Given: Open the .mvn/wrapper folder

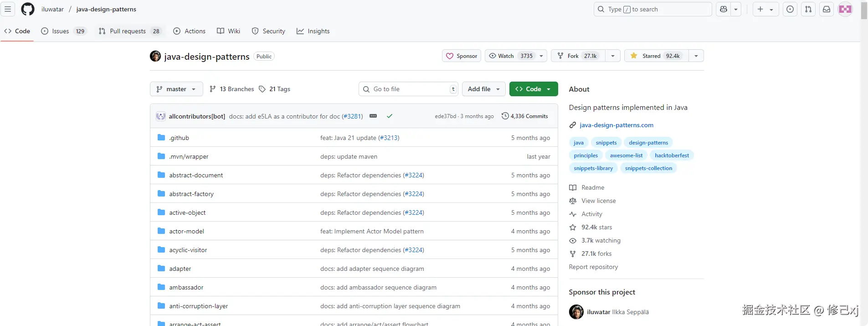Looking at the screenshot, I should click(x=189, y=156).
